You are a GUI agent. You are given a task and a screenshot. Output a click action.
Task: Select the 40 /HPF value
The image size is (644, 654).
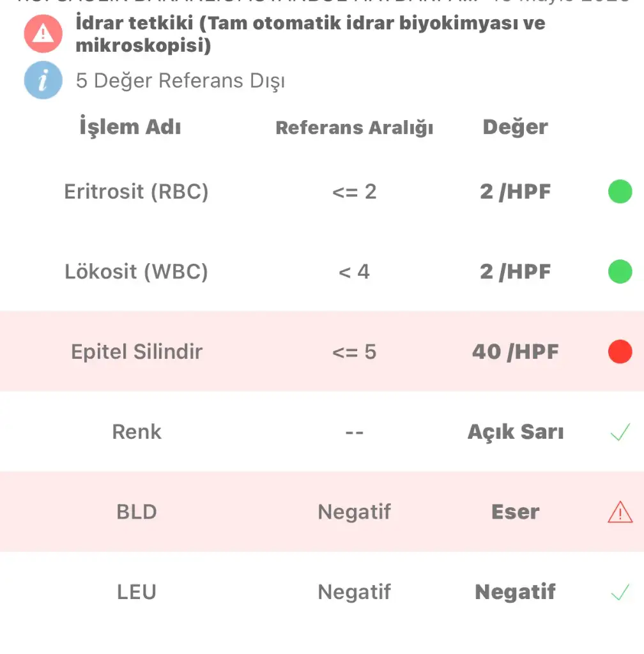pyautogui.click(x=515, y=352)
